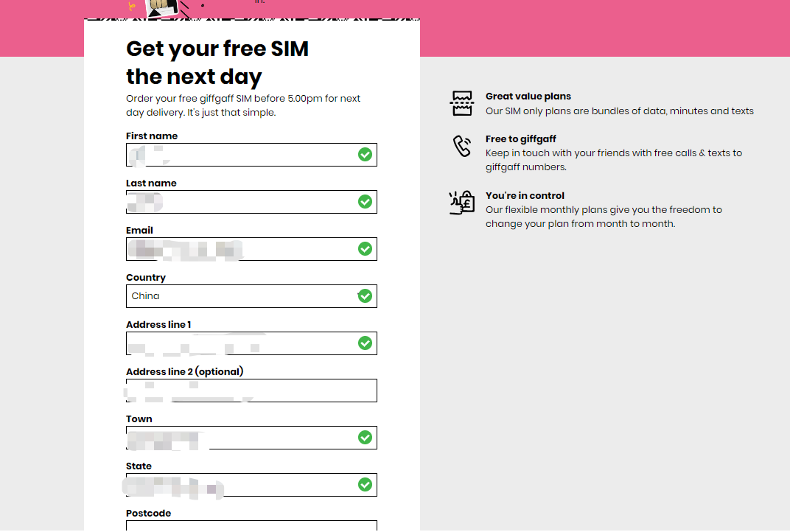Open the Country dropdown showing China
790x532 pixels.
coord(243,296)
